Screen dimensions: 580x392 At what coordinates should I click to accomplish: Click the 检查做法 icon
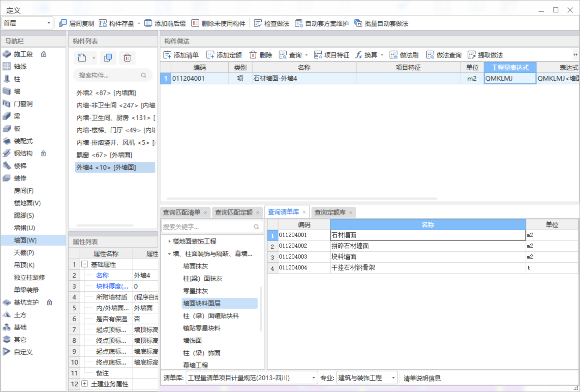(258, 23)
